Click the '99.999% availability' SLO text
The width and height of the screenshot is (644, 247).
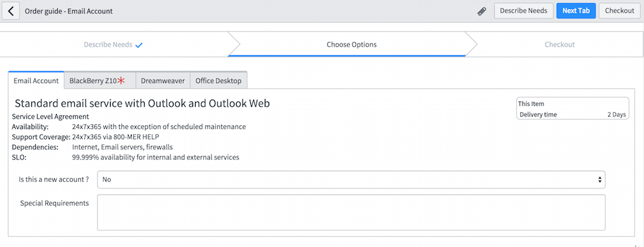point(156,158)
